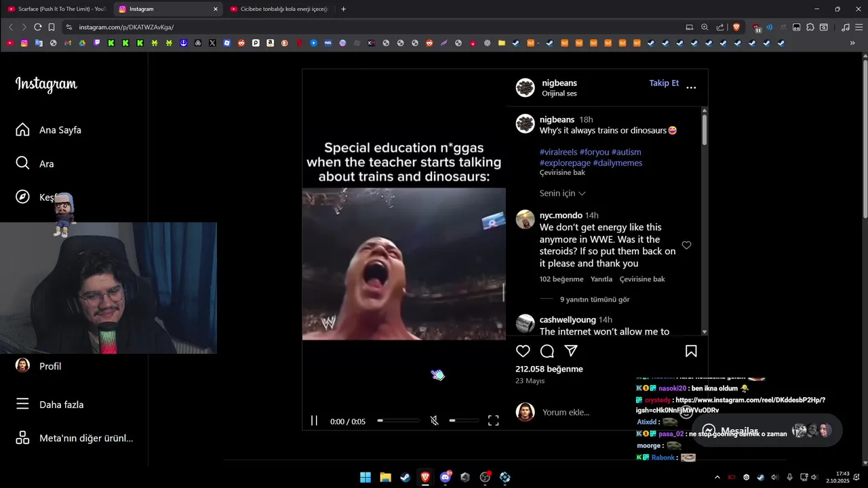Image resolution: width=868 pixels, height=488 pixels.
Task: Like the post with heart icon
Action: tap(523, 351)
